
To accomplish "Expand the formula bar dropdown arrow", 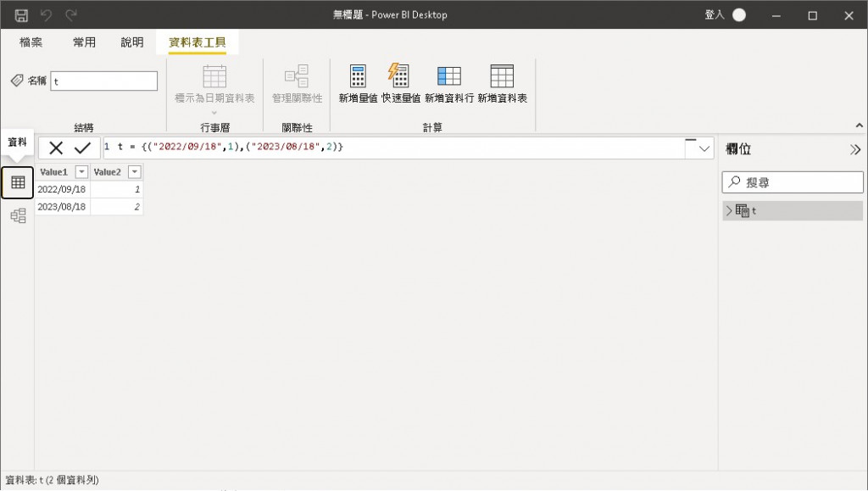I will (704, 148).
